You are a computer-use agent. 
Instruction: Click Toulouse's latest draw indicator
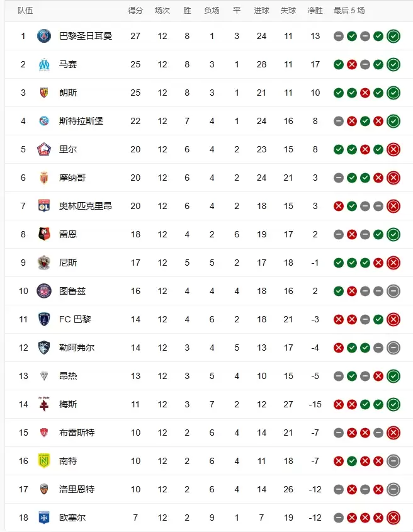(393, 291)
